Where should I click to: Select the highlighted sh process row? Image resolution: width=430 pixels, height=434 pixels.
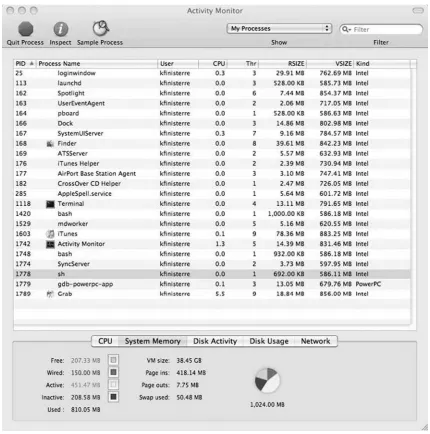click(212, 274)
